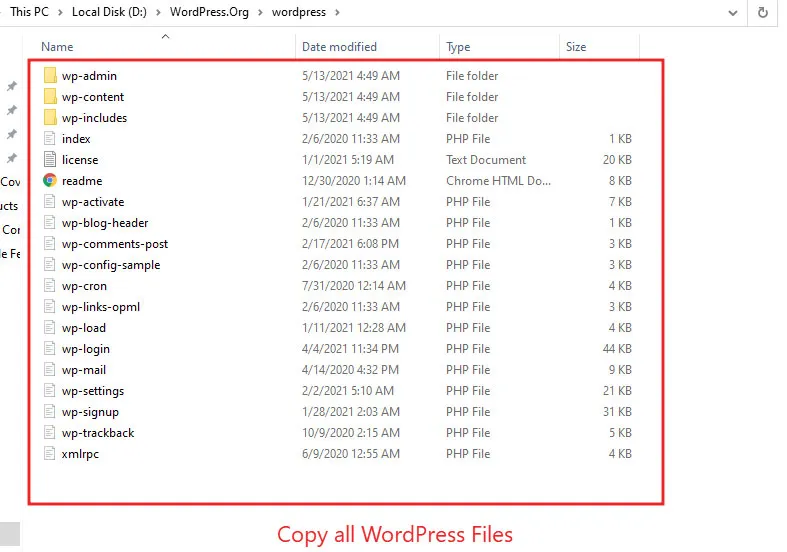
Task: Click the wp-blog-header file icon
Action: [x=50, y=222]
